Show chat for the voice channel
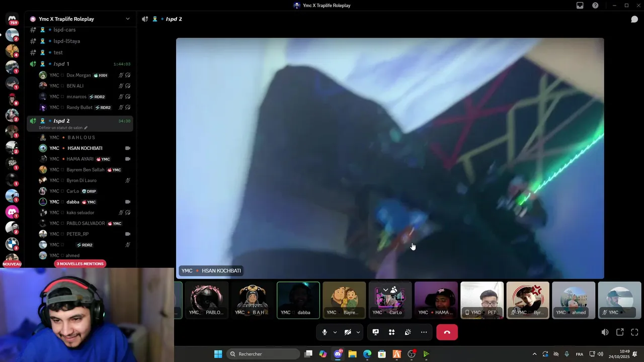644x362 pixels. (634, 19)
